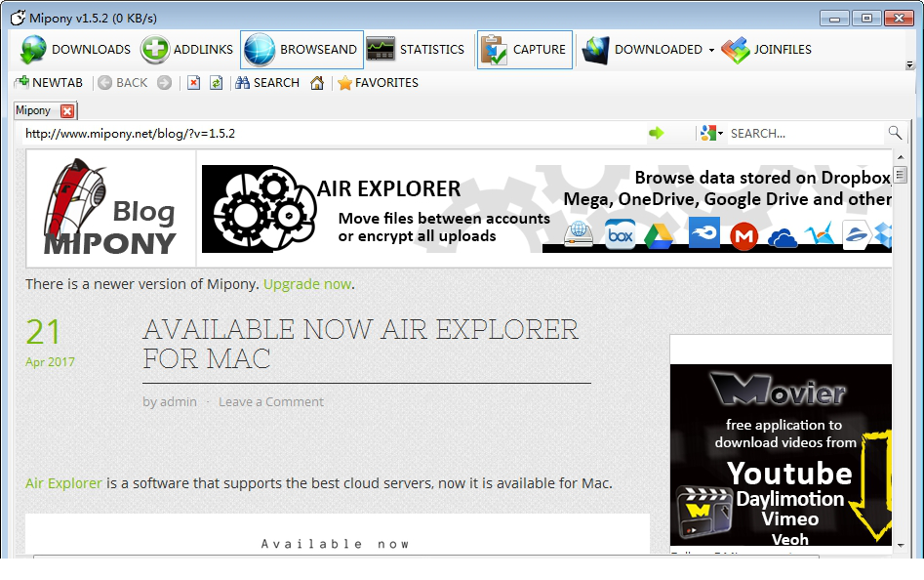Click the Mega red M icon

click(743, 235)
